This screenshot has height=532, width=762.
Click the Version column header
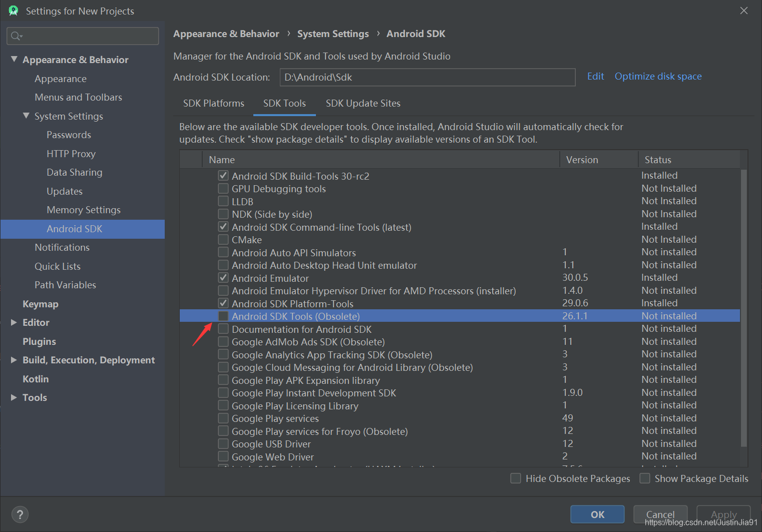point(599,160)
